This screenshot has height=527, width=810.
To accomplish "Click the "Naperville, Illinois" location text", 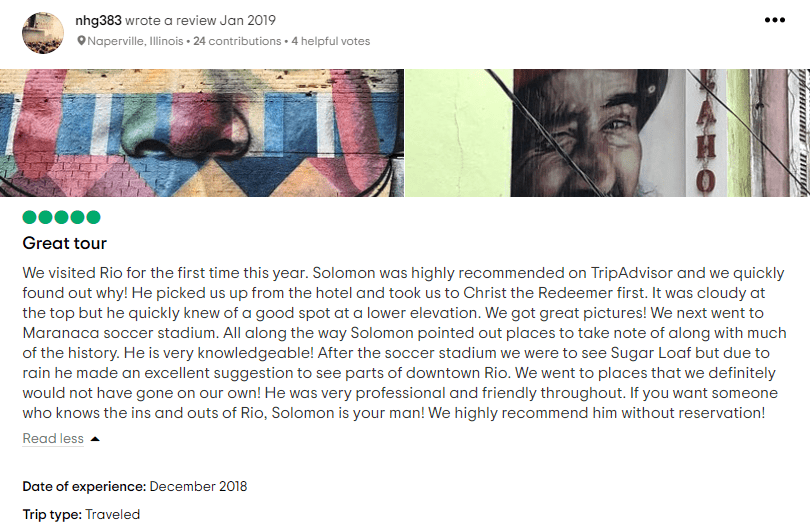I will point(135,42).
